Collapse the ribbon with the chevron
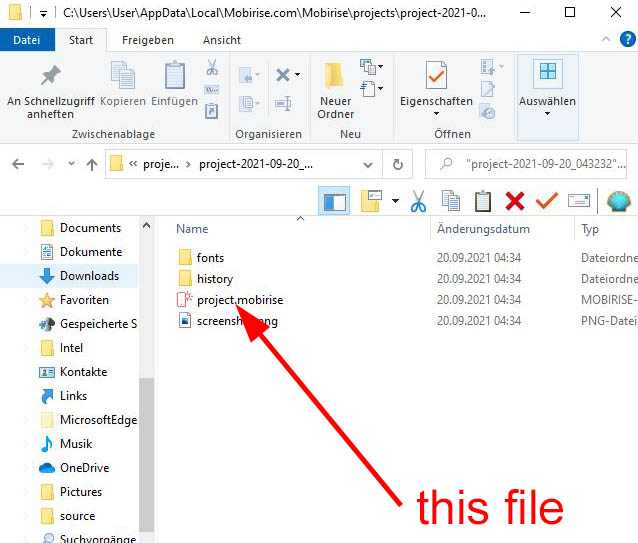 tap(605, 39)
